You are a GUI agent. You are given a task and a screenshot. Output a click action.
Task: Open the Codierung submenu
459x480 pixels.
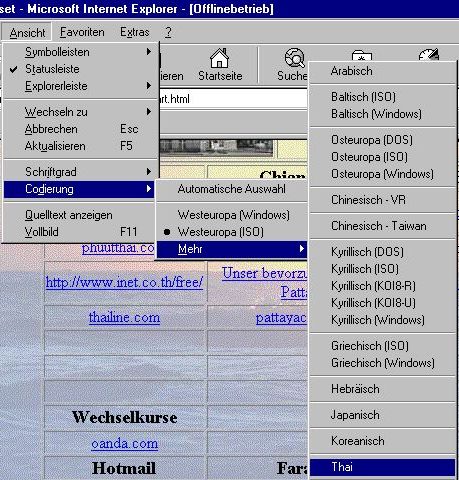click(80, 189)
